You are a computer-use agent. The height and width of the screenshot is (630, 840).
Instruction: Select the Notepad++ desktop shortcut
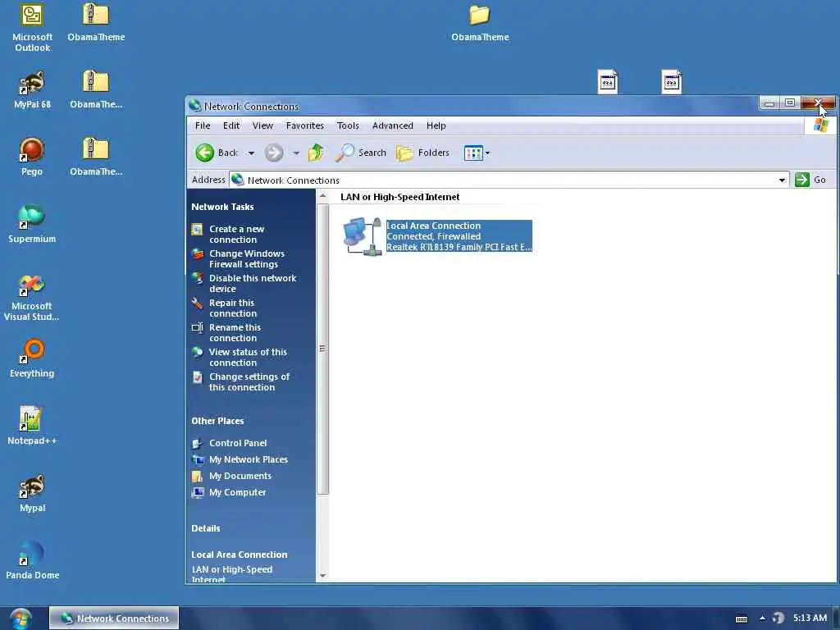coord(32,426)
